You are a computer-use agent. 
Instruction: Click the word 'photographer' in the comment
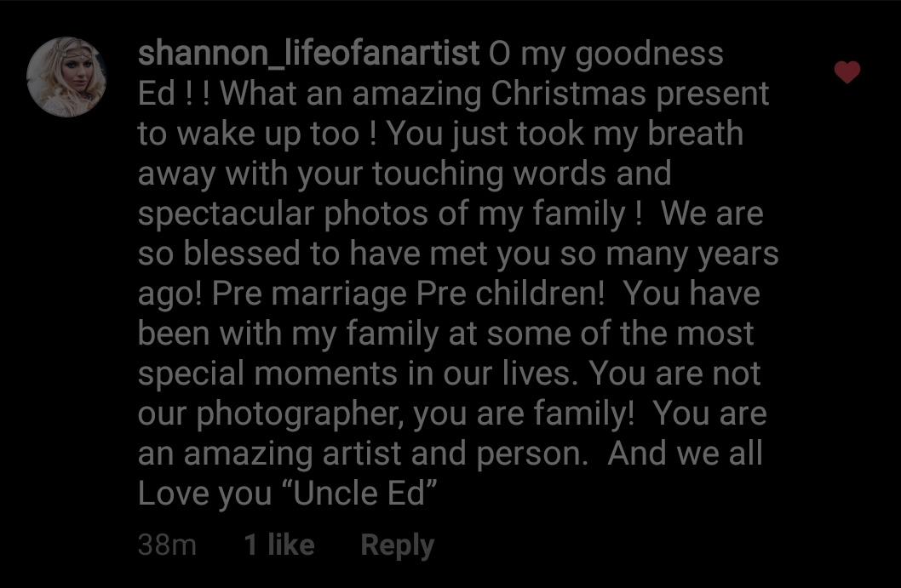(x=299, y=414)
